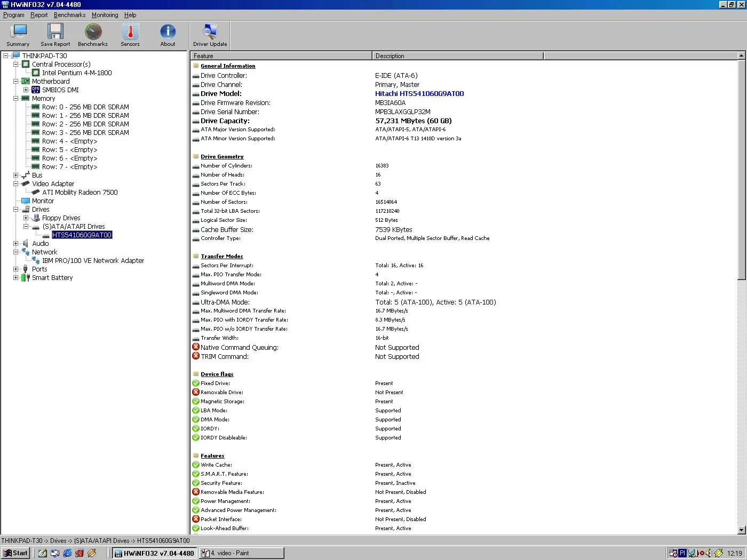Click the SMBIOS DMI chip icon

pos(36,90)
